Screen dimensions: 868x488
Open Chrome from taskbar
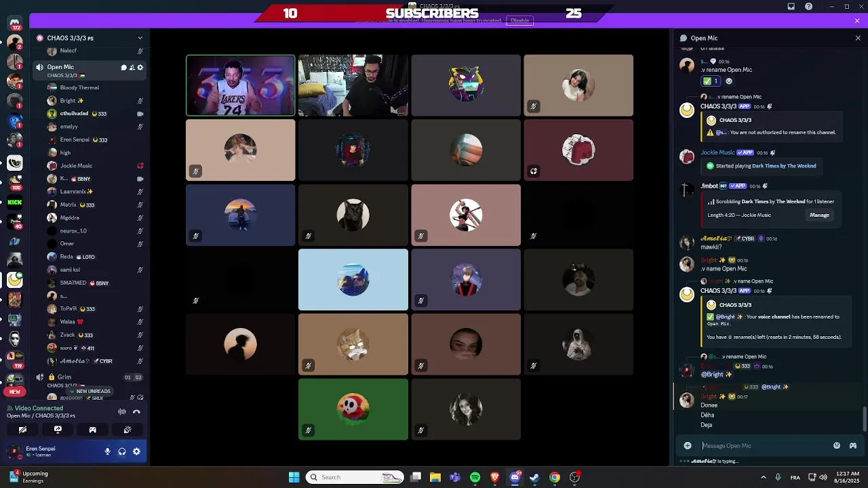(555, 477)
